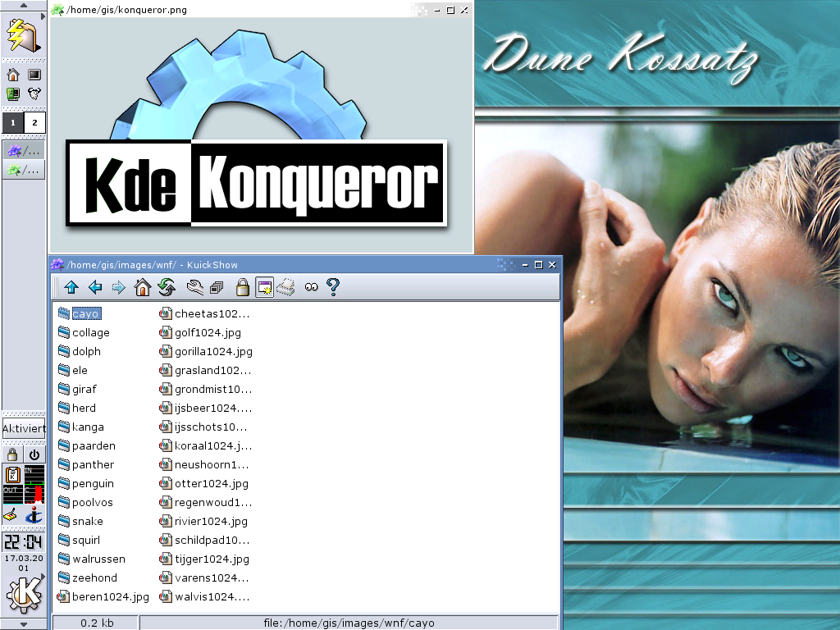Screen dimensions: 840x630
Task: Click the Back arrow in KuickShow toolbar
Action: (x=95, y=288)
